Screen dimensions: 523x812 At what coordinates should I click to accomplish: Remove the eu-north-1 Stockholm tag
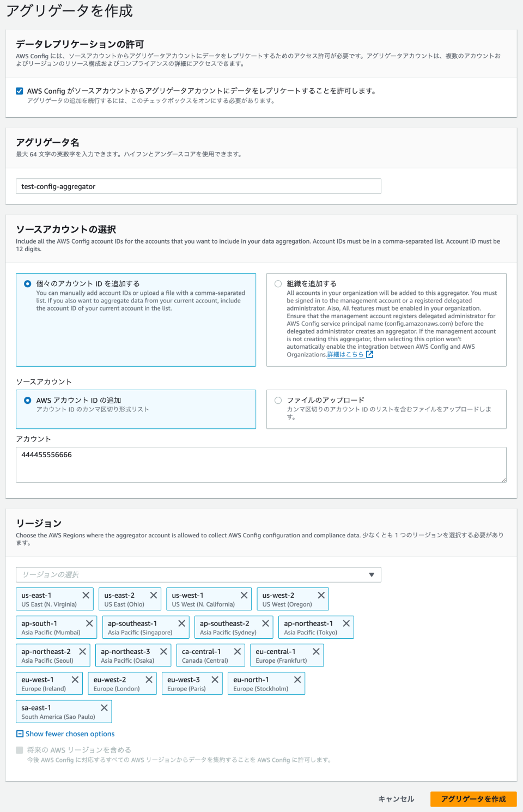point(297,680)
